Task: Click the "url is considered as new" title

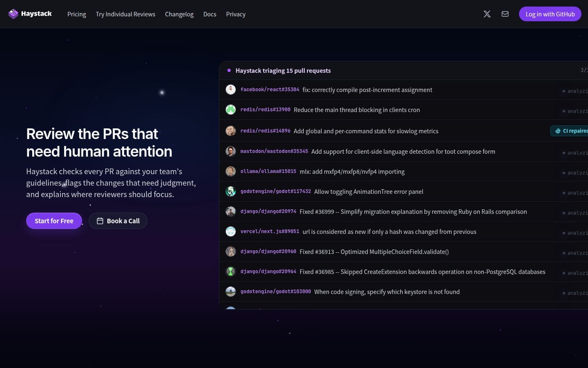Action: [x=390, y=232]
